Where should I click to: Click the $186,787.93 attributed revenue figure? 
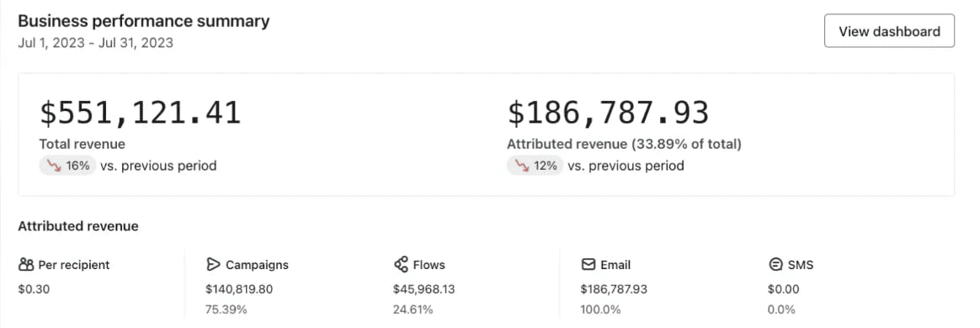coord(608,114)
